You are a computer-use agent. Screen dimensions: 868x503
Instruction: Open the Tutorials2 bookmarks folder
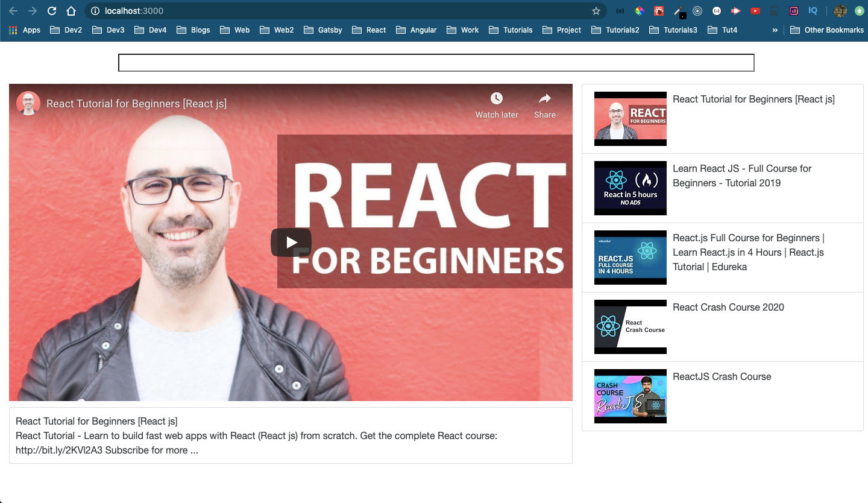pos(615,30)
